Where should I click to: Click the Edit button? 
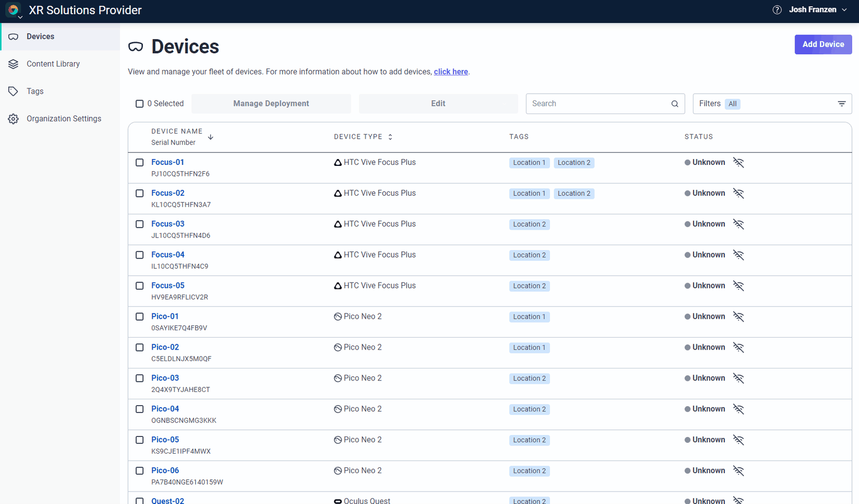click(438, 104)
